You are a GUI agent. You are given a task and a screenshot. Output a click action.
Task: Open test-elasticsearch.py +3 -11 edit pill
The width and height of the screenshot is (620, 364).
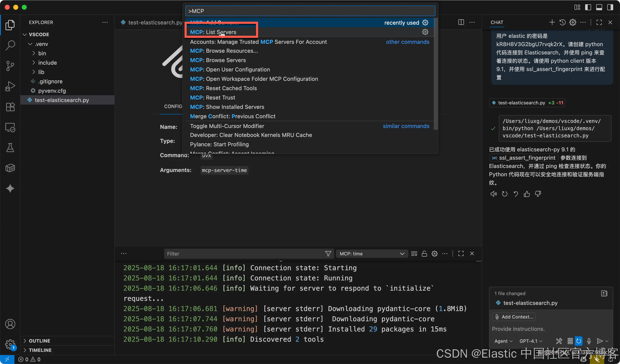(x=527, y=103)
